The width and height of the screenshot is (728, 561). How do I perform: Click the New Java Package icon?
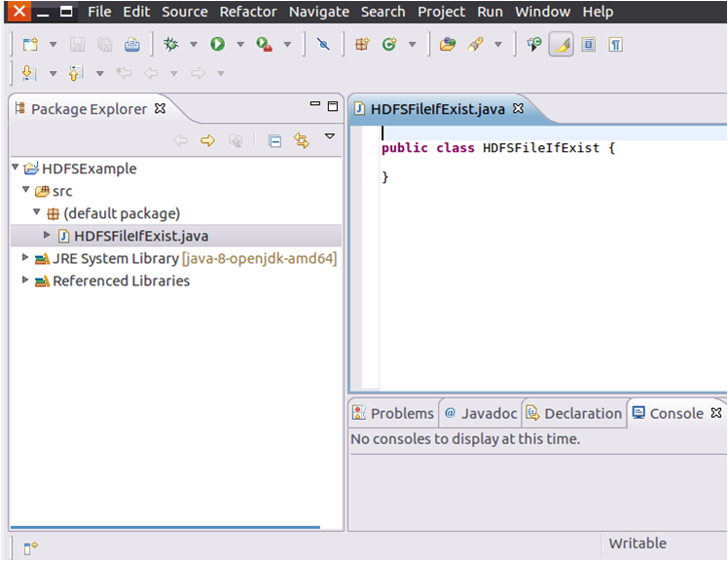click(362, 45)
